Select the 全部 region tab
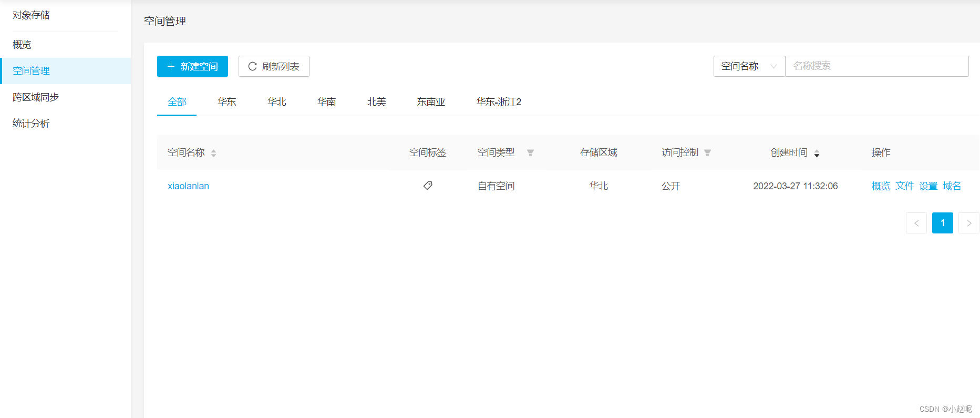The height and width of the screenshot is (418, 980). [x=177, y=102]
